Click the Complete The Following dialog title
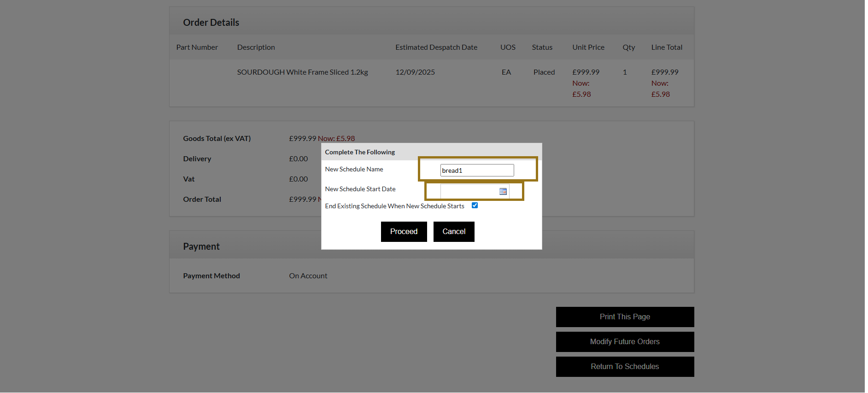 point(360,152)
